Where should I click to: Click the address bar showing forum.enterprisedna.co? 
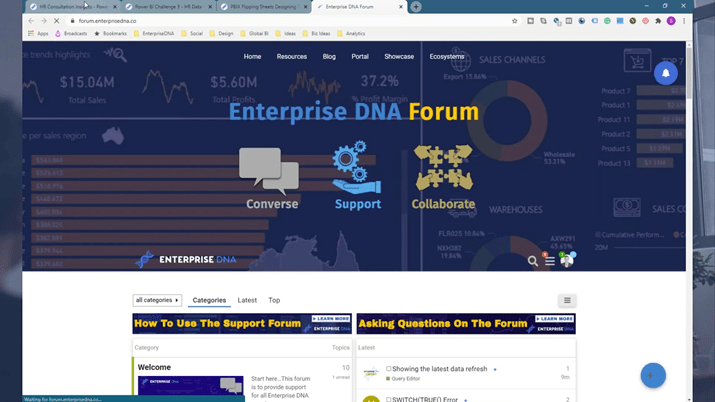(x=292, y=21)
